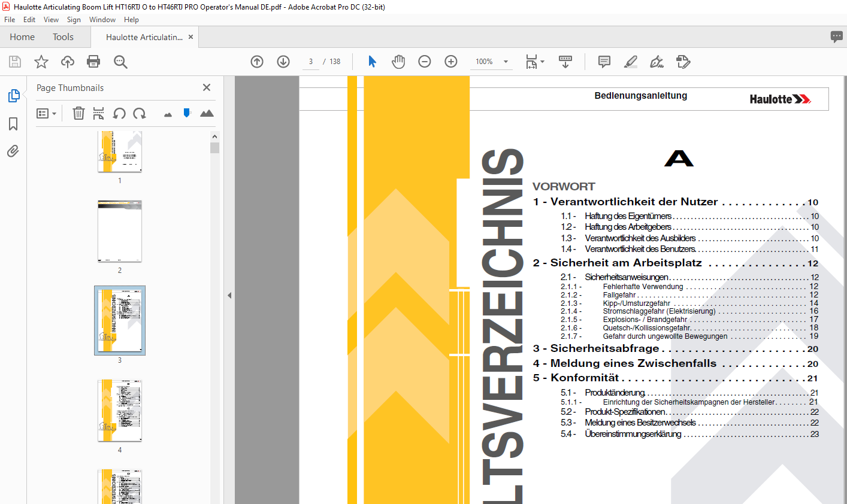
Task: Switch to the Home tab
Action: (x=22, y=37)
